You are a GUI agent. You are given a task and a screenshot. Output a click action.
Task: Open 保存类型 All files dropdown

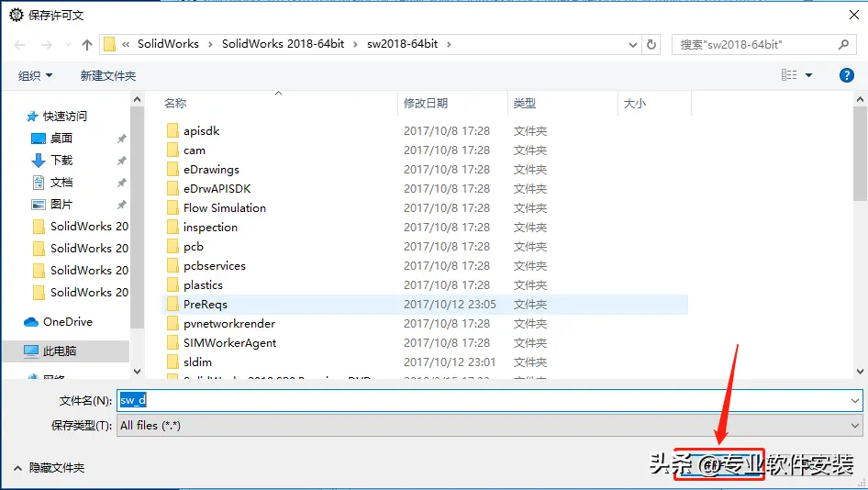point(489,425)
